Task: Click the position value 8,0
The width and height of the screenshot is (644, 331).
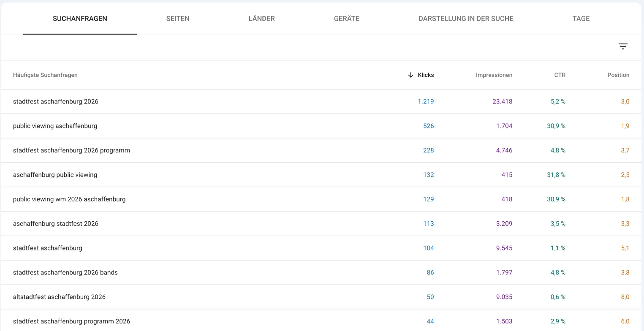Action: pyautogui.click(x=625, y=297)
